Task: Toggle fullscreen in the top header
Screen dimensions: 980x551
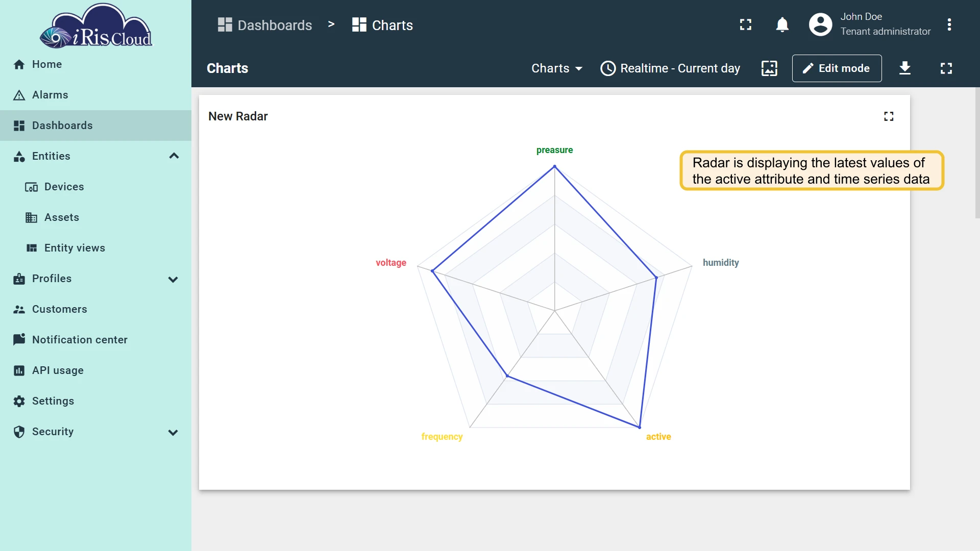Action: point(746,24)
